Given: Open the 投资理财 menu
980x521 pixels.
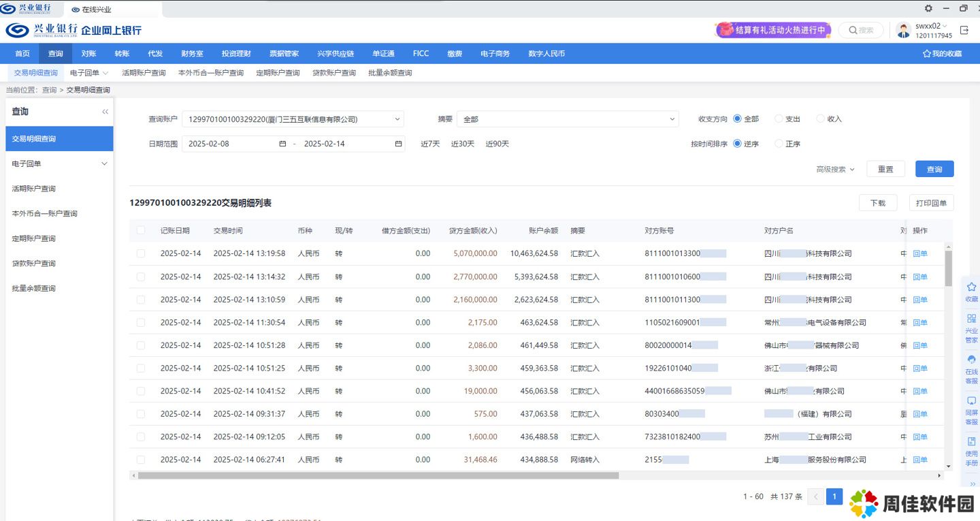Looking at the screenshot, I should coord(236,54).
